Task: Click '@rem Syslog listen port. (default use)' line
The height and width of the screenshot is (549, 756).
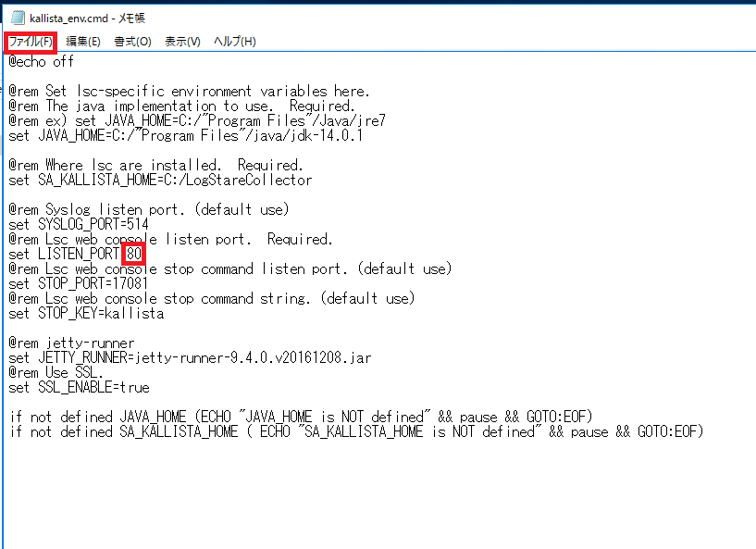Action: [149, 209]
